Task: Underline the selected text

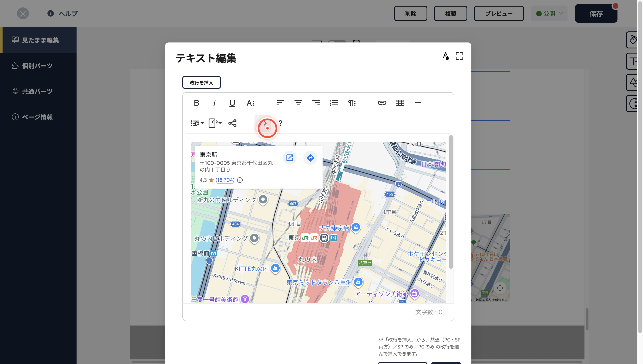Action: pyautogui.click(x=232, y=103)
